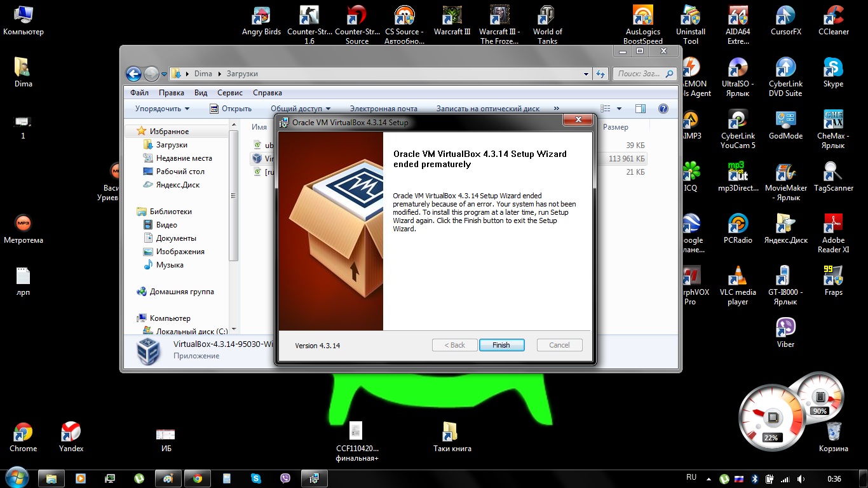Open CyberLink DVD Suite desktop icon
The height and width of the screenshot is (488, 868).
coord(786,78)
